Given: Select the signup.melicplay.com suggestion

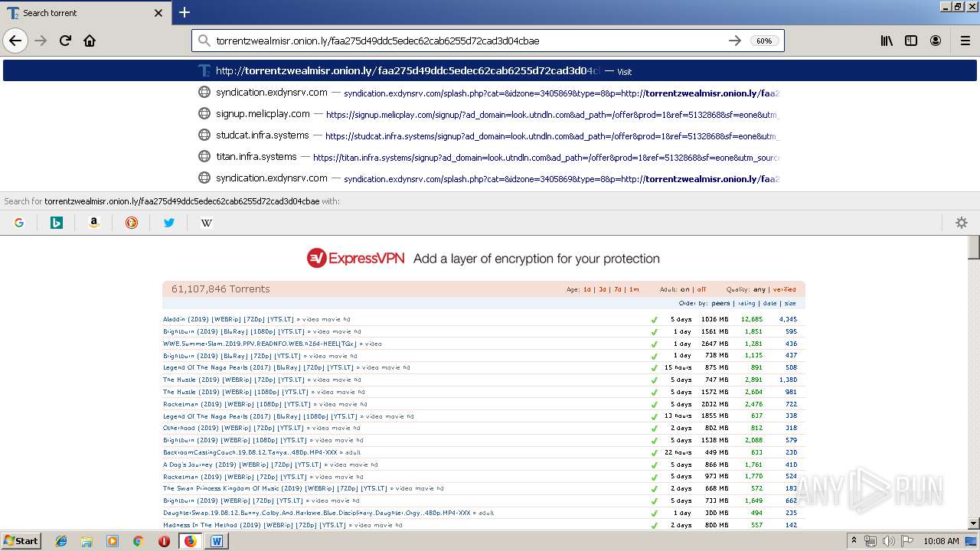Looking at the screenshot, I should 490,113.
